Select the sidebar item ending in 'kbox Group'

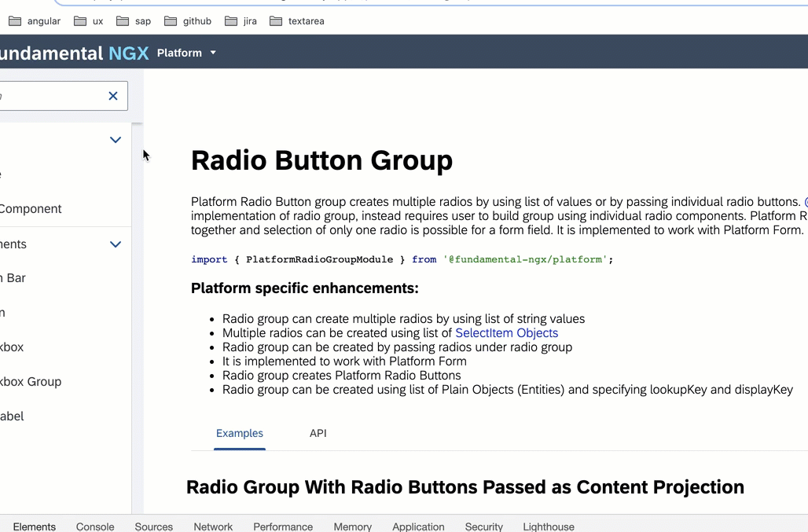tap(65, 382)
